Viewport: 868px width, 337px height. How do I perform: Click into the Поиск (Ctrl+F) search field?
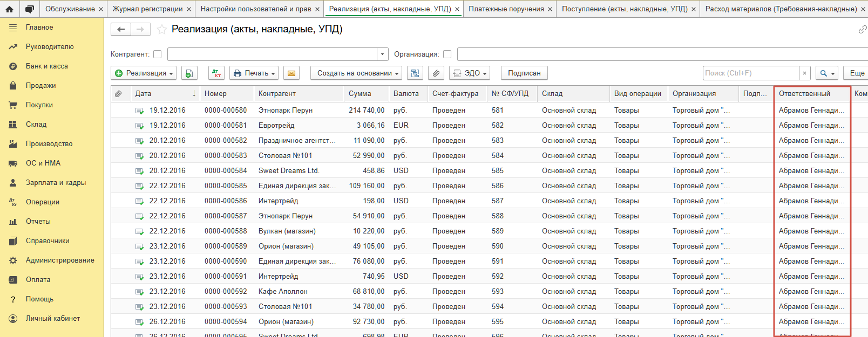tap(751, 73)
